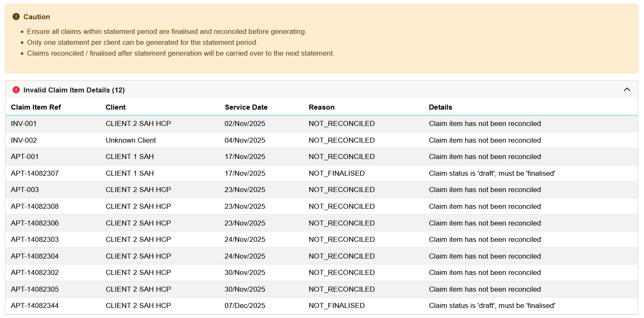Select the APT-003 claim row
Viewport: 644px width, 318px height.
[x=25, y=190]
